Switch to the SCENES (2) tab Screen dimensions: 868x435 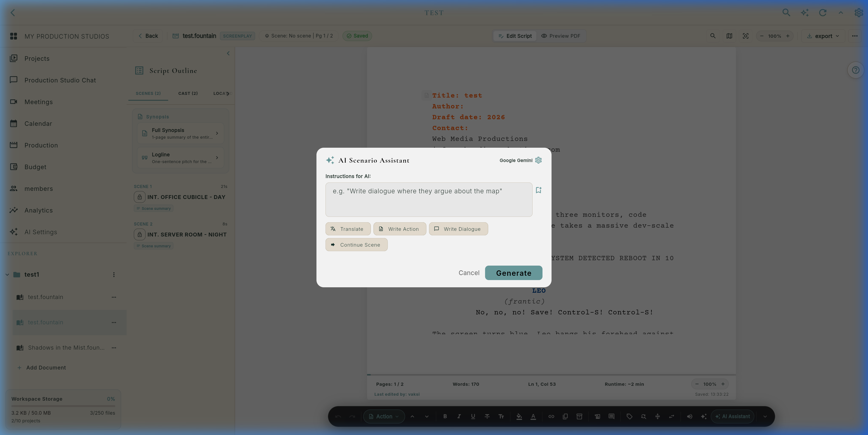[x=148, y=93]
